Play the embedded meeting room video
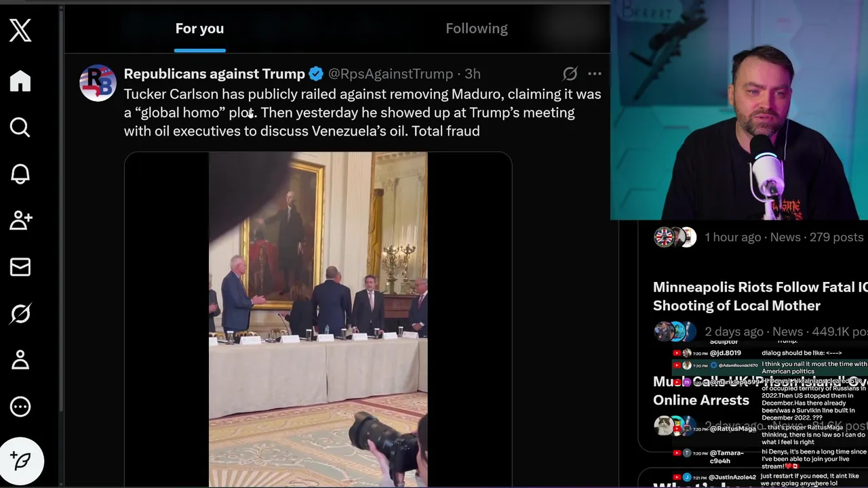868x488 pixels. click(318, 319)
